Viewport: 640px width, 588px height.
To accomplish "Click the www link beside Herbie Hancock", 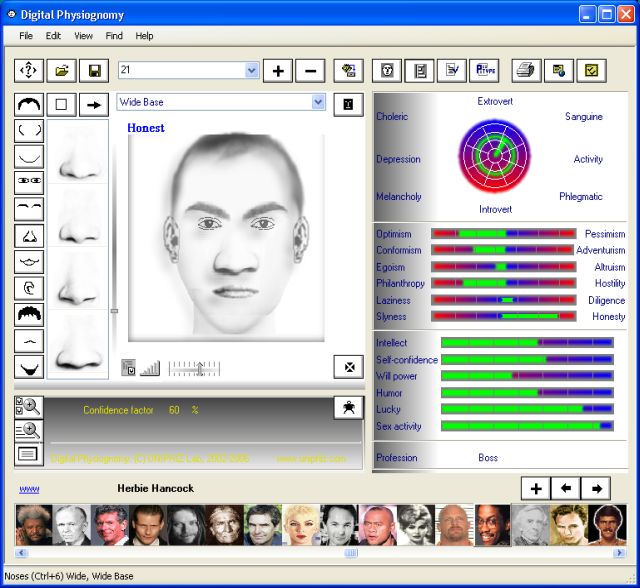I will click(29, 489).
